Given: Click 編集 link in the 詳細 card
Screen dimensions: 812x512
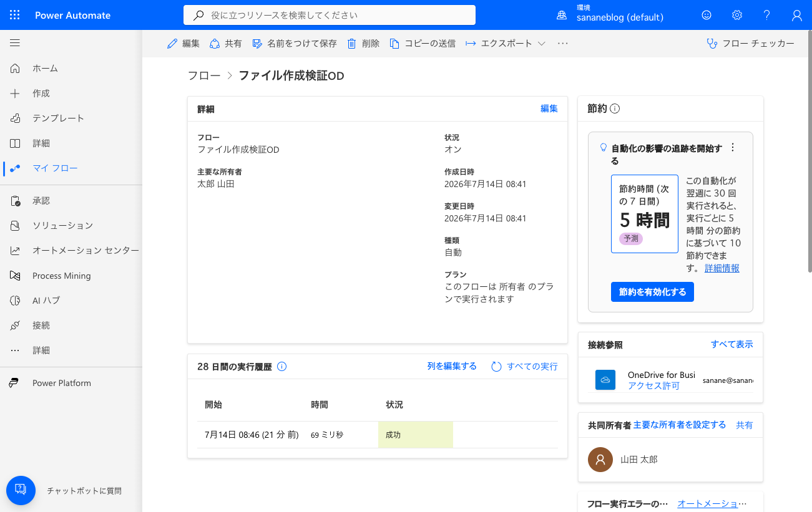Looking at the screenshot, I should tap(549, 109).
